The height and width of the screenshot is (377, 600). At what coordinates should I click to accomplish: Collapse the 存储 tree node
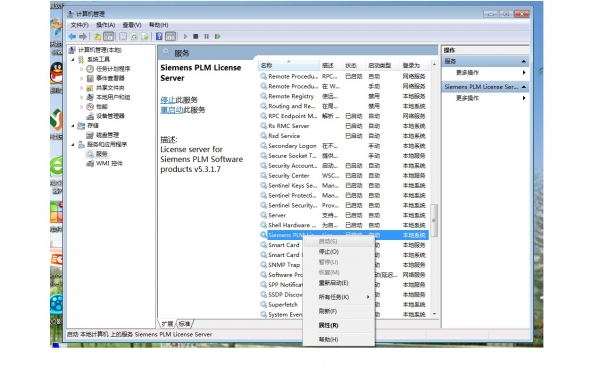tap(73, 126)
